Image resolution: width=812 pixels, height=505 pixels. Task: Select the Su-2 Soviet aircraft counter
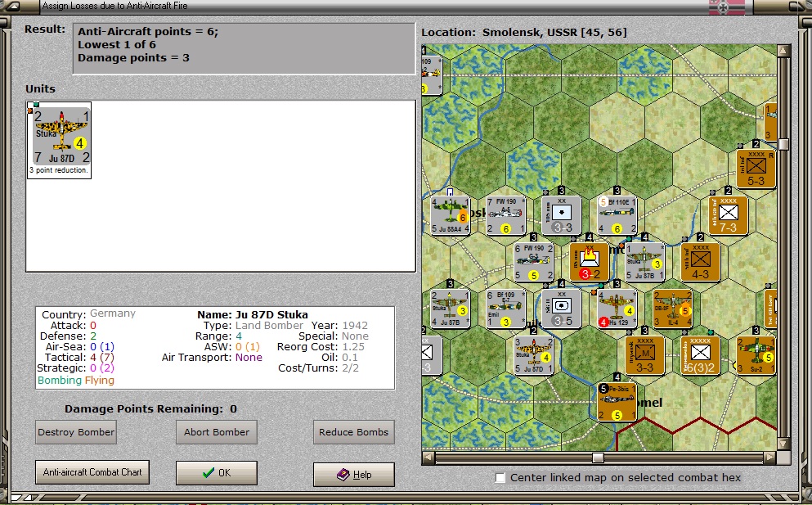tap(756, 355)
